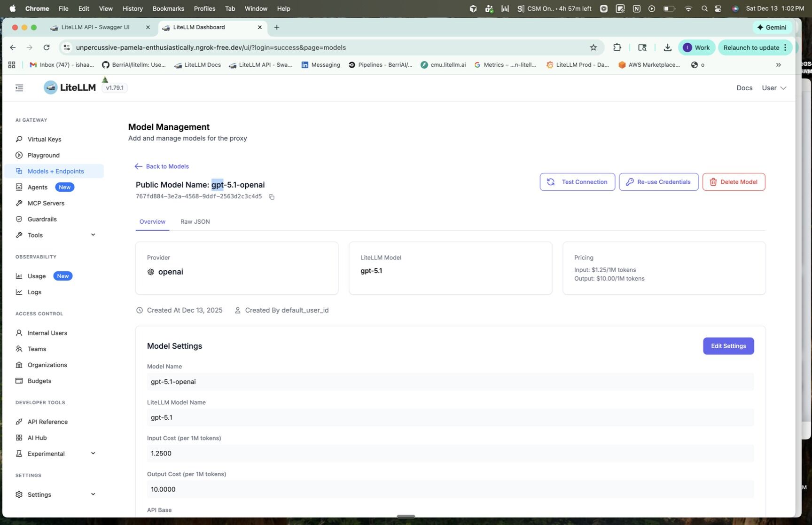Open the Profiles menu in menu bar
Screen dimensions: 812x525
204,8
